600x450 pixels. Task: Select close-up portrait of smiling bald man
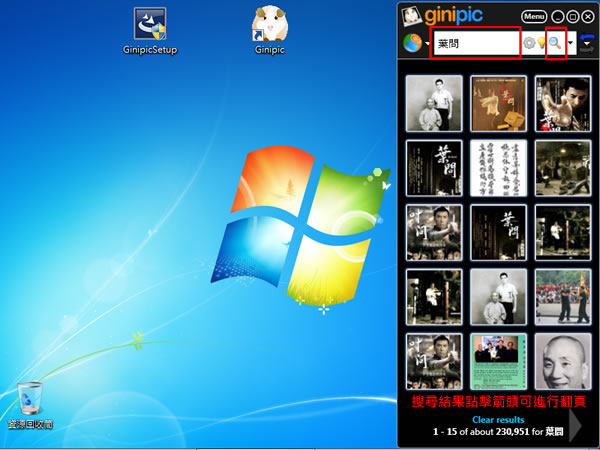click(x=562, y=361)
